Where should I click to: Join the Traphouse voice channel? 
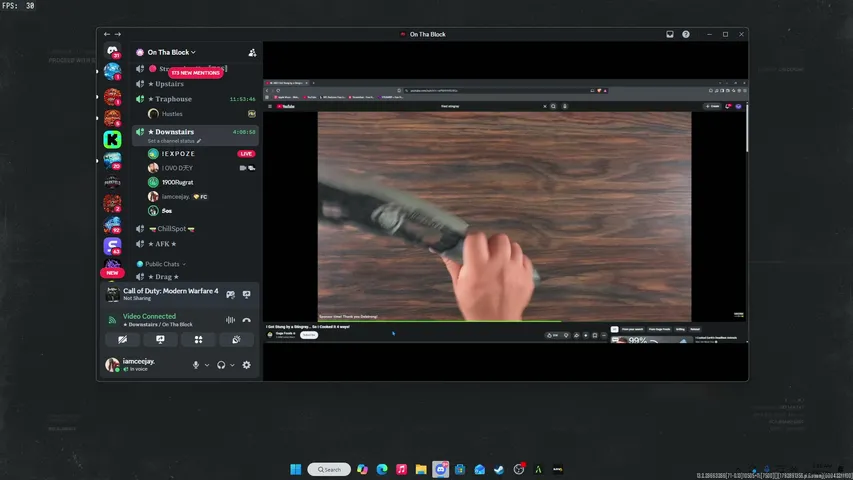(x=195, y=99)
